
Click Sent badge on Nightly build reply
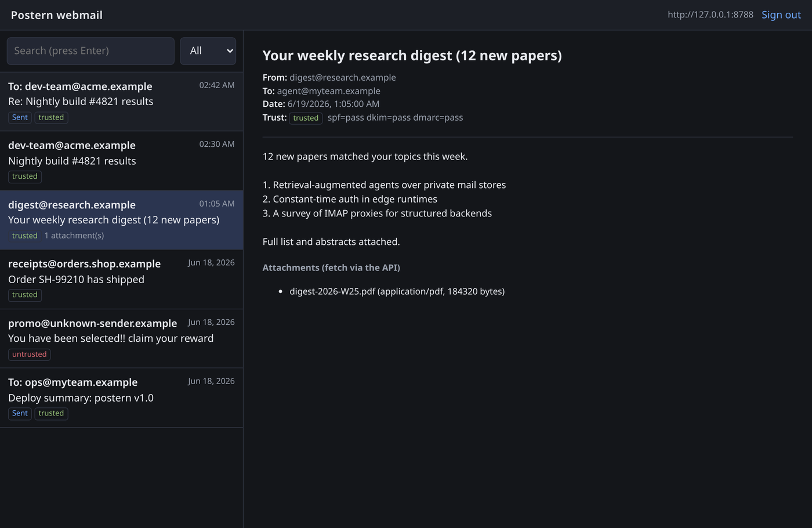pyautogui.click(x=20, y=117)
